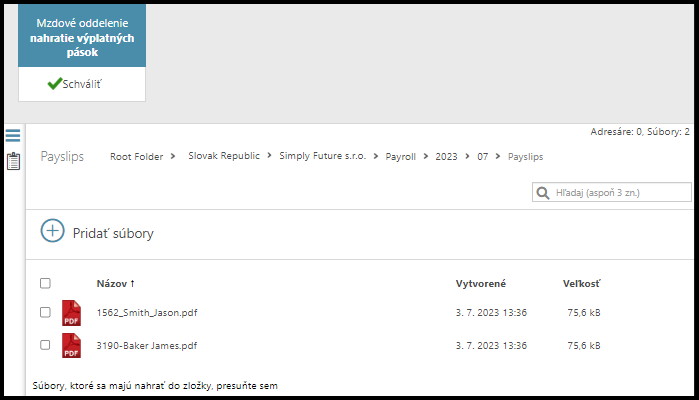The height and width of the screenshot is (400, 699).
Task: Check the box for 1562_Smith_Jason.pdf
Action: [x=45, y=312]
